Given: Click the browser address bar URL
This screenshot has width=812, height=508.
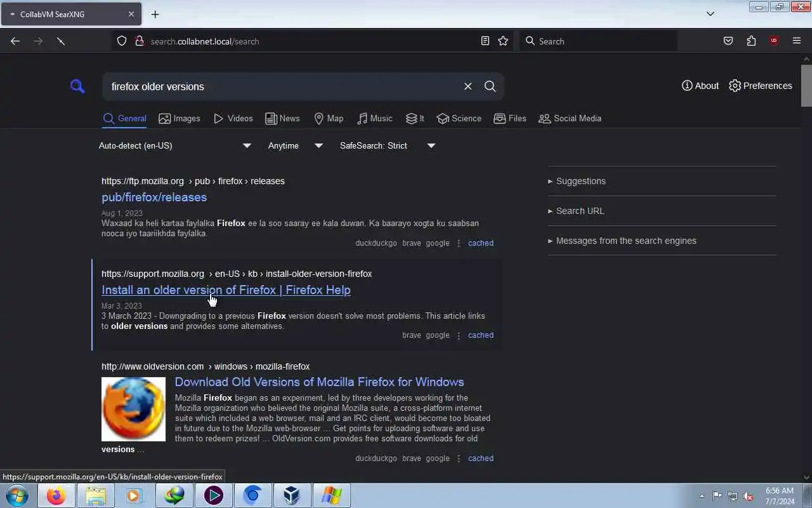Looking at the screenshot, I should [x=205, y=41].
